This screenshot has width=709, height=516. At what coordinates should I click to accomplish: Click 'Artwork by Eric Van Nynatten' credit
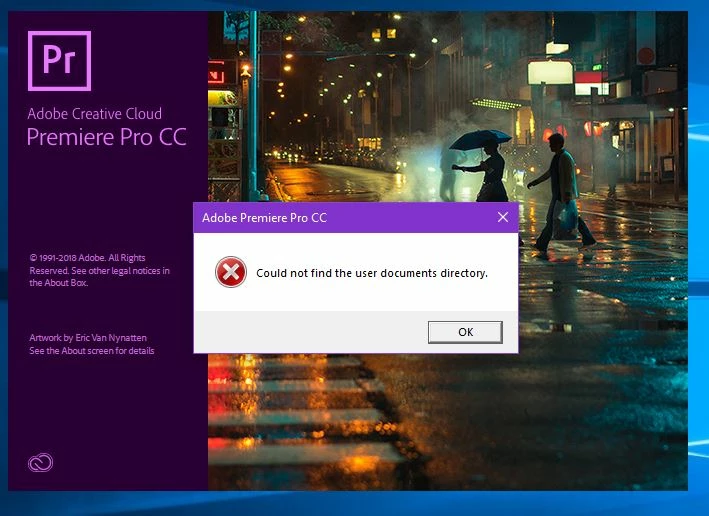pyautogui.click(x=88, y=338)
